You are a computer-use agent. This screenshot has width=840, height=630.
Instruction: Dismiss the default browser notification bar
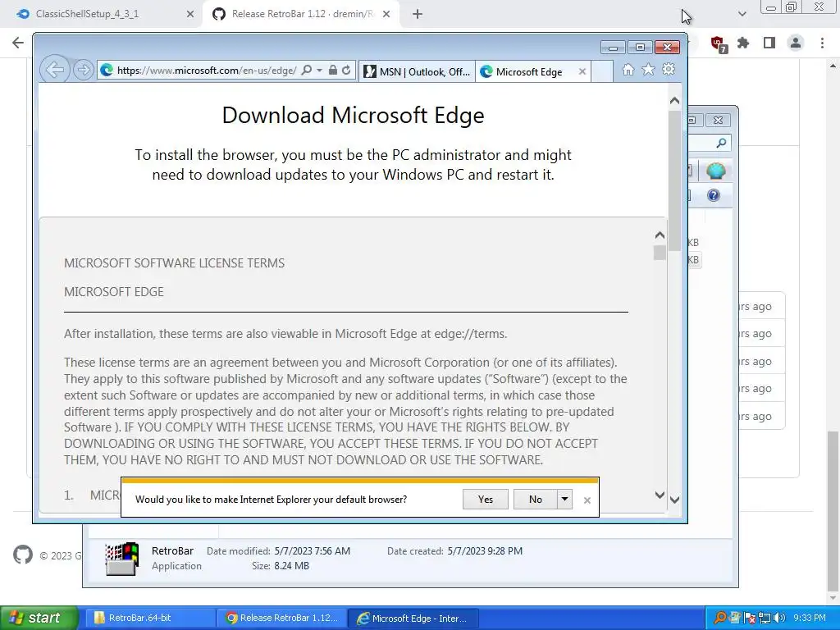587,500
